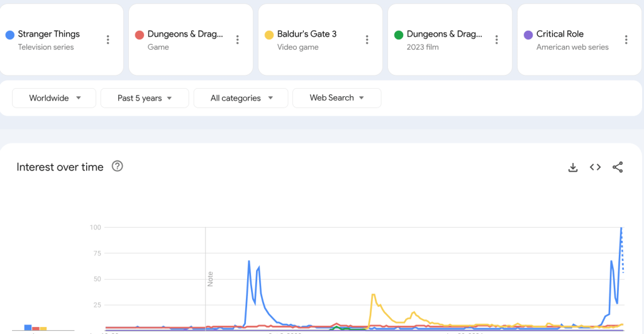This screenshot has width=644, height=334.
Task: Open the Past 5 years time range dropdown
Action: click(145, 98)
